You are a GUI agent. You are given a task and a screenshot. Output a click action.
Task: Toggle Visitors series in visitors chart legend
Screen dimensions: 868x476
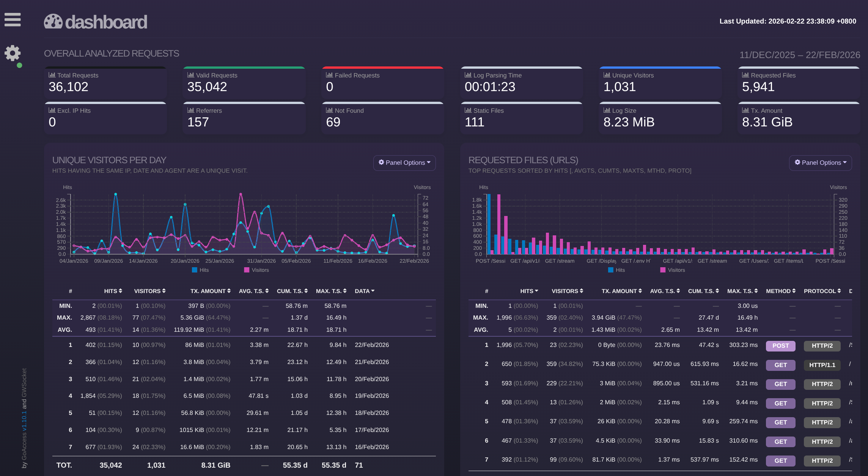pyautogui.click(x=256, y=270)
